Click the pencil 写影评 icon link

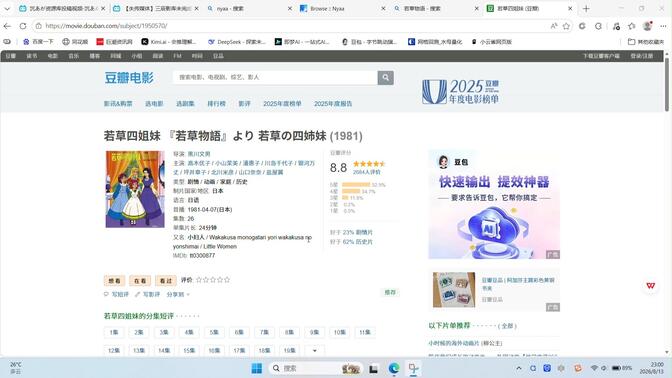[x=147, y=294]
